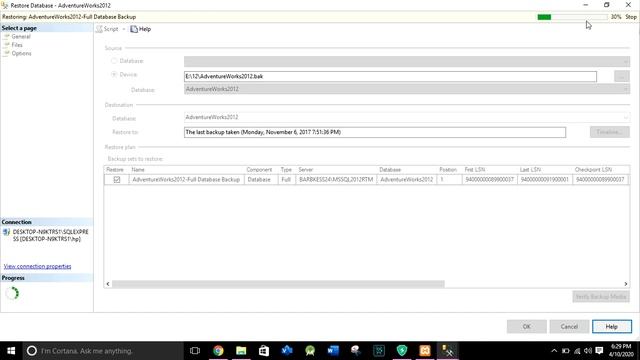Click the scroll-right arrow of backup sets grid
This screenshot has height=360, width=640.
pos(626,284)
